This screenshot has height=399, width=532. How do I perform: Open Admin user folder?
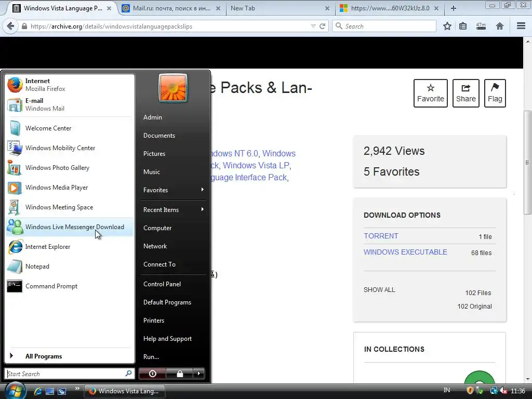click(x=173, y=117)
